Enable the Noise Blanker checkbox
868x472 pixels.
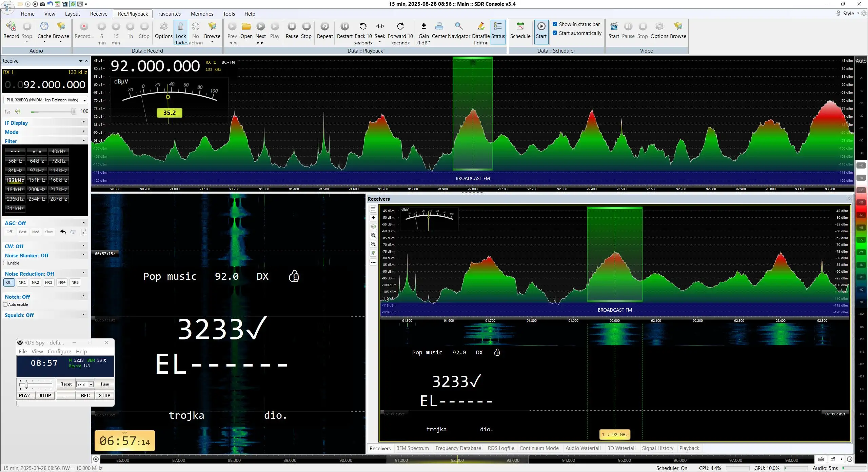click(x=5, y=263)
